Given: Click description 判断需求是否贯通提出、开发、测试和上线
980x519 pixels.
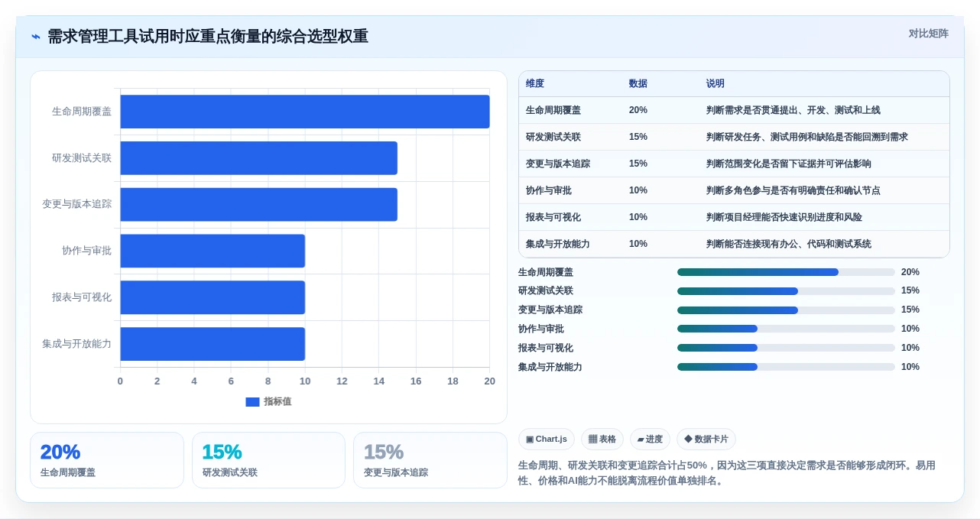Looking at the screenshot, I should coord(793,110).
